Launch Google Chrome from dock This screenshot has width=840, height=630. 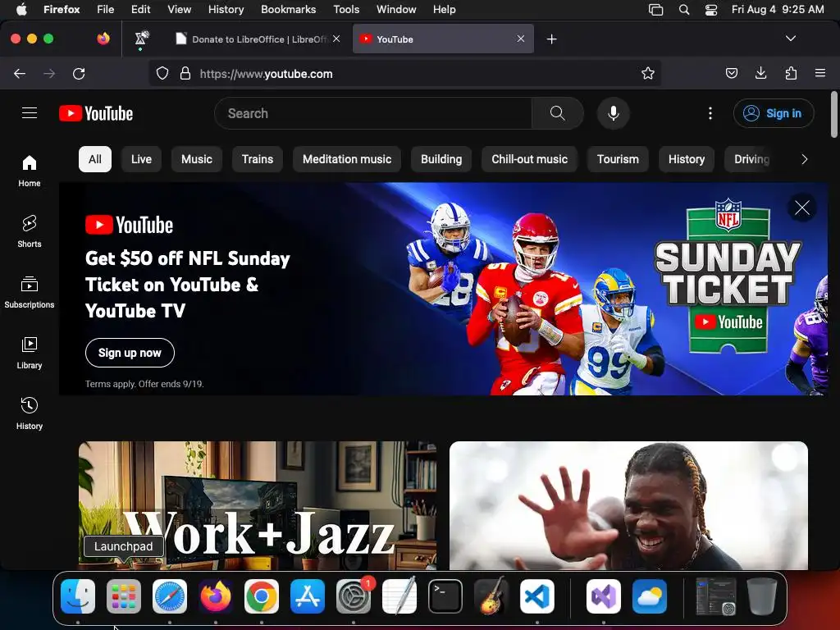(262, 596)
